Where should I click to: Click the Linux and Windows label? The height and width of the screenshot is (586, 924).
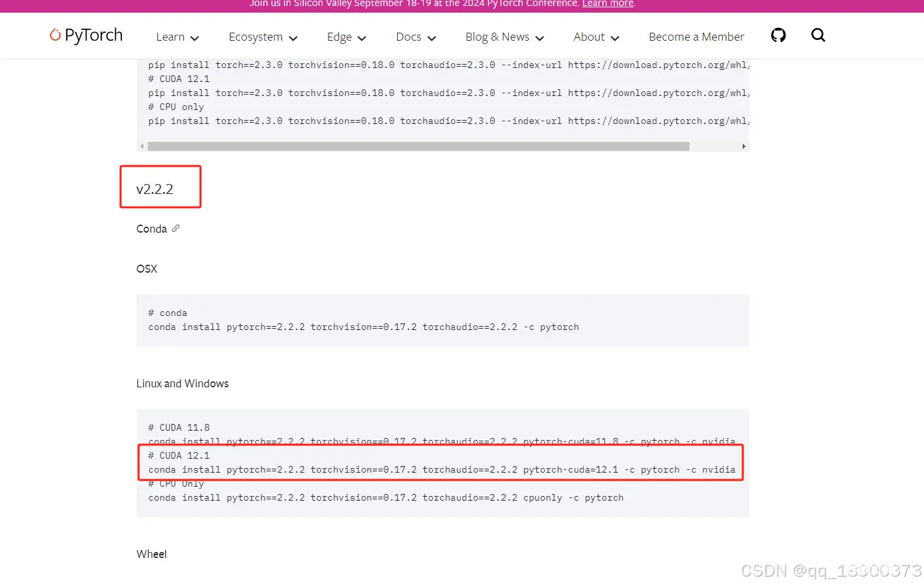(x=183, y=383)
